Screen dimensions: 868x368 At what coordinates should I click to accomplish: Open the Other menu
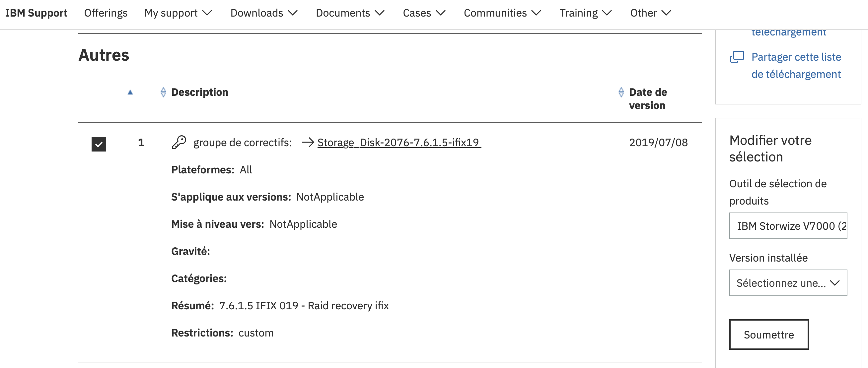tap(650, 13)
